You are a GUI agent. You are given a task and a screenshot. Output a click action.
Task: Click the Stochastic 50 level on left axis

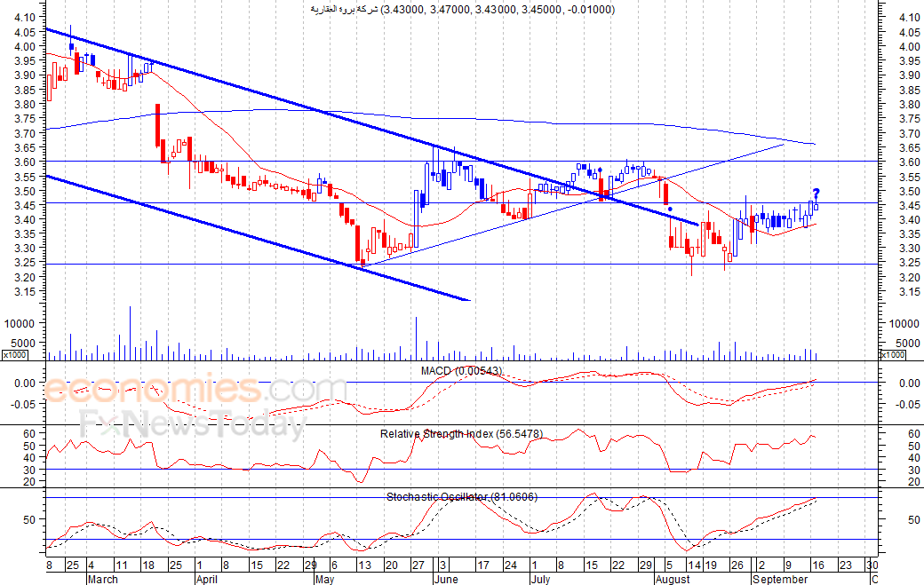29,519
